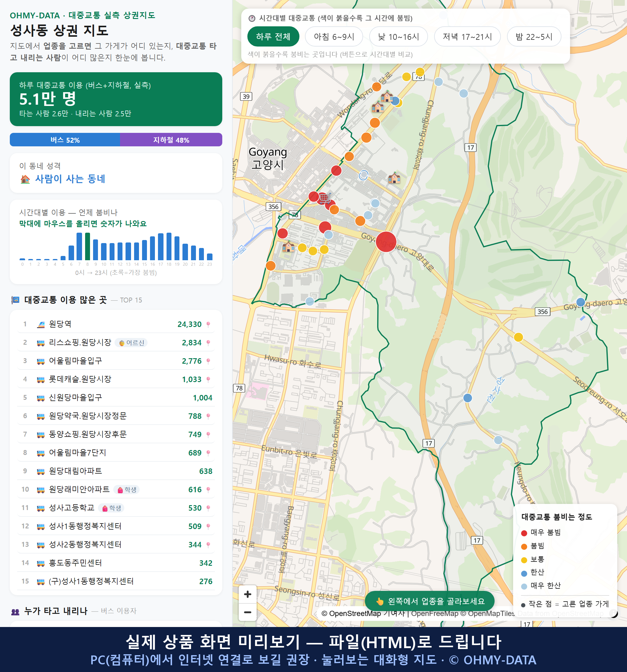Open the OpenMapTiles attribution link
This screenshot has width=627, height=672.
487,614
